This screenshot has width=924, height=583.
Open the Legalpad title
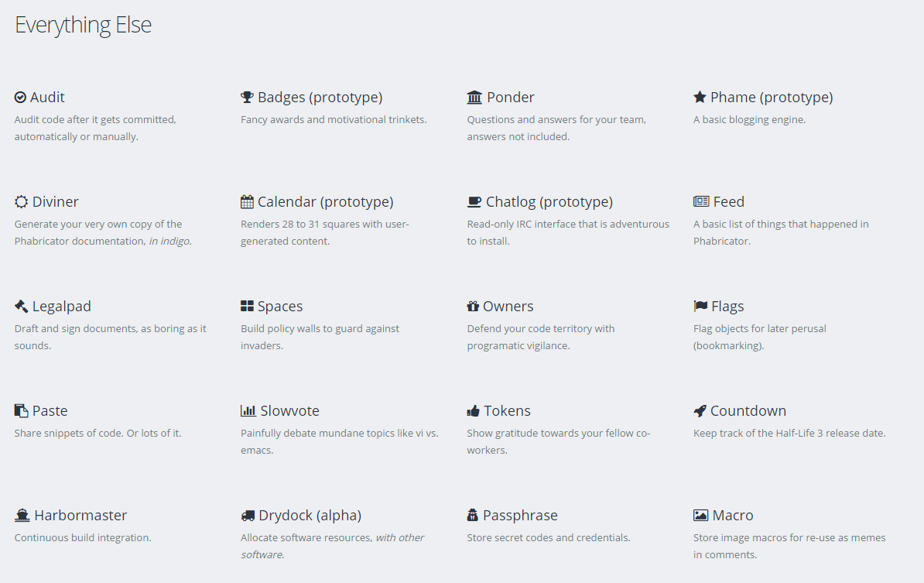(61, 306)
